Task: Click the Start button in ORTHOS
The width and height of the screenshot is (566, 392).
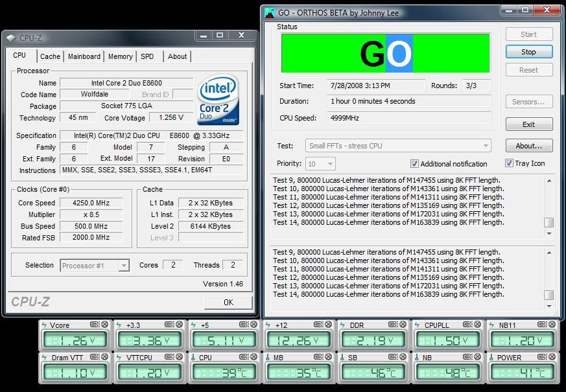Action: pyautogui.click(x=529, y=34)
